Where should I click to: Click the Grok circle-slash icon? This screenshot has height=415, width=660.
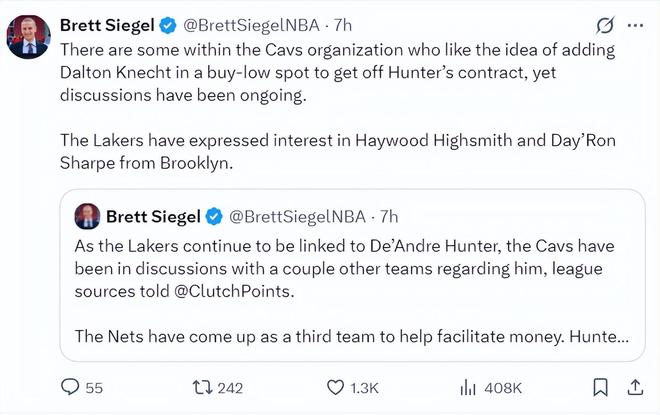pos(604,24)
